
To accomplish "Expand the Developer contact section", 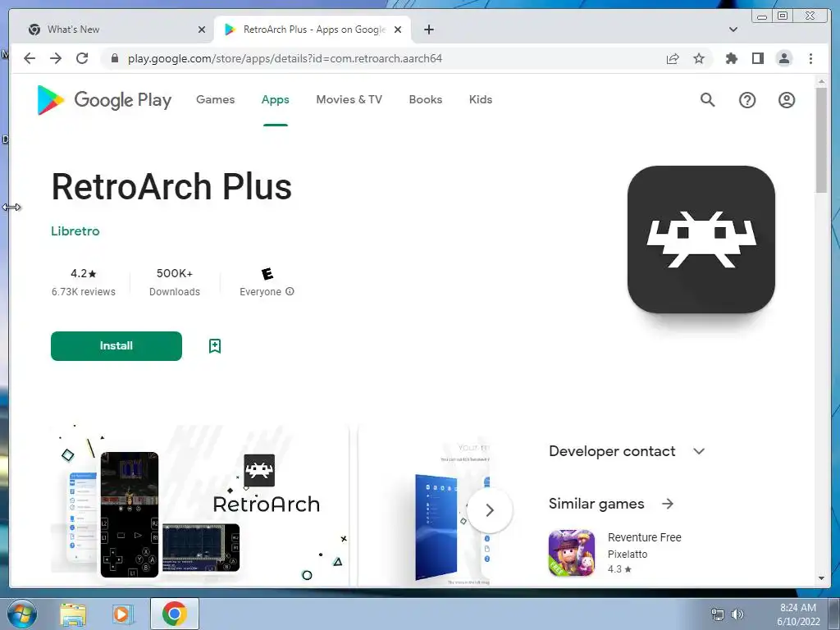I will tap(699, 451).
